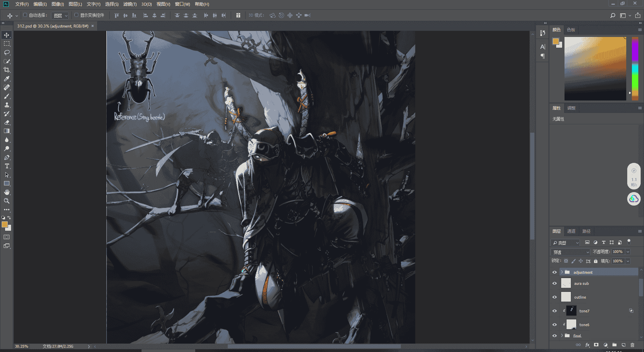Screen dimensions: 644x352
Task: Activate the Clone Stamp tool
Action: click(7, 105)
